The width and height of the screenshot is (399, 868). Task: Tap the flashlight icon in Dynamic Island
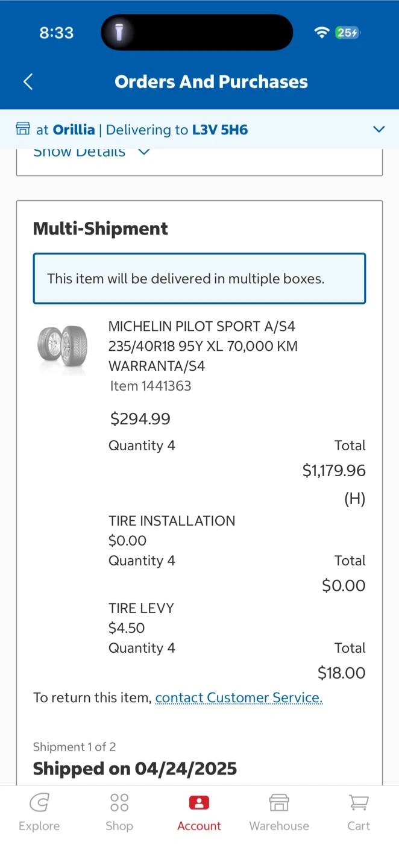click(x=119, y=33)
